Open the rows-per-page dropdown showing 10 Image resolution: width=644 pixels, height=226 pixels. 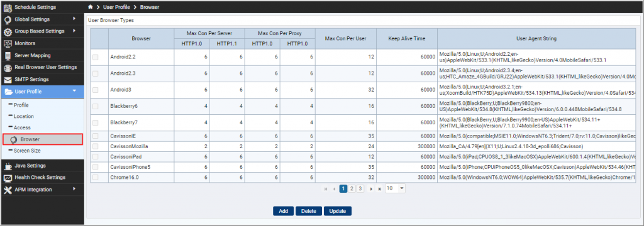[x=396, y=188]
